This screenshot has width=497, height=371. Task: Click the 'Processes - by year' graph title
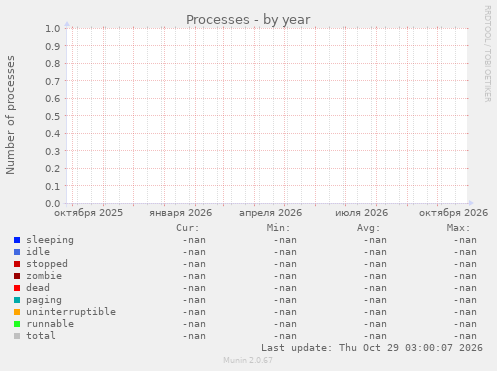(248, 20)
